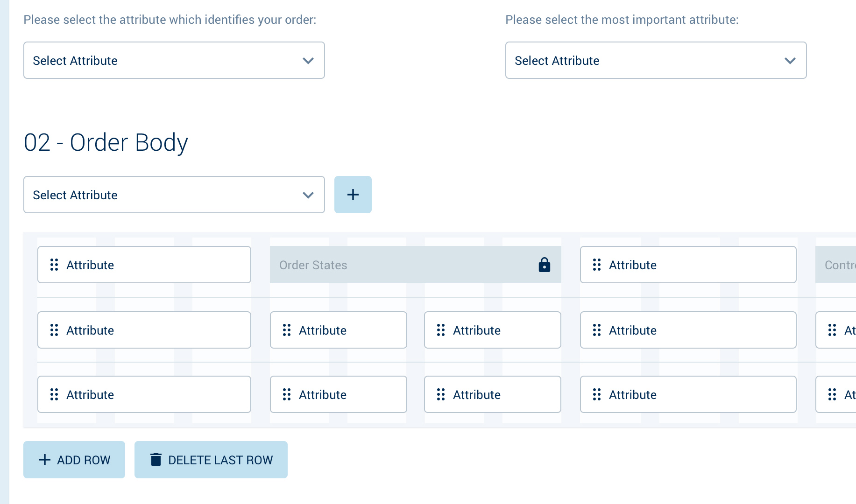
Task: Grab drag handle of second-row third Attribute
Action: tap(441, 330)
